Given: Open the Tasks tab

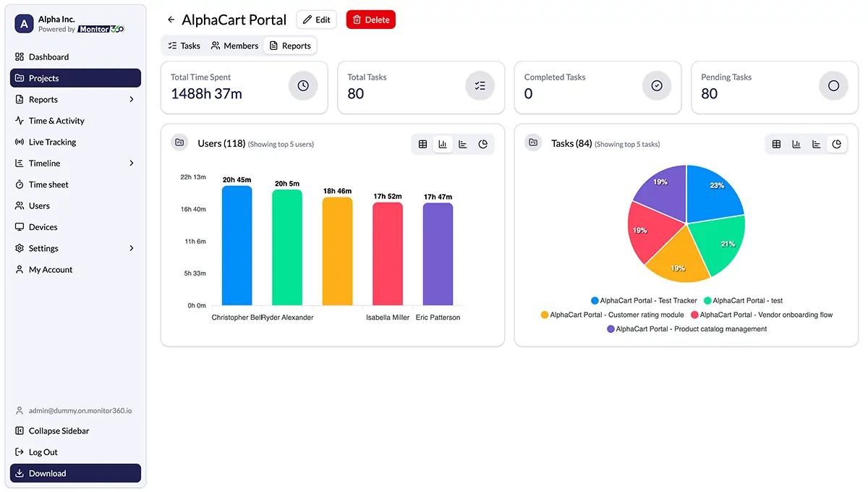Looking at the screenshot, I should pos(183,45).
